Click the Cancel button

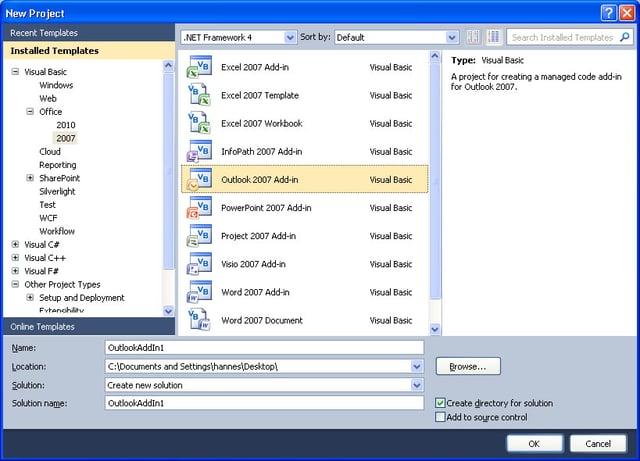coord(598,443)
